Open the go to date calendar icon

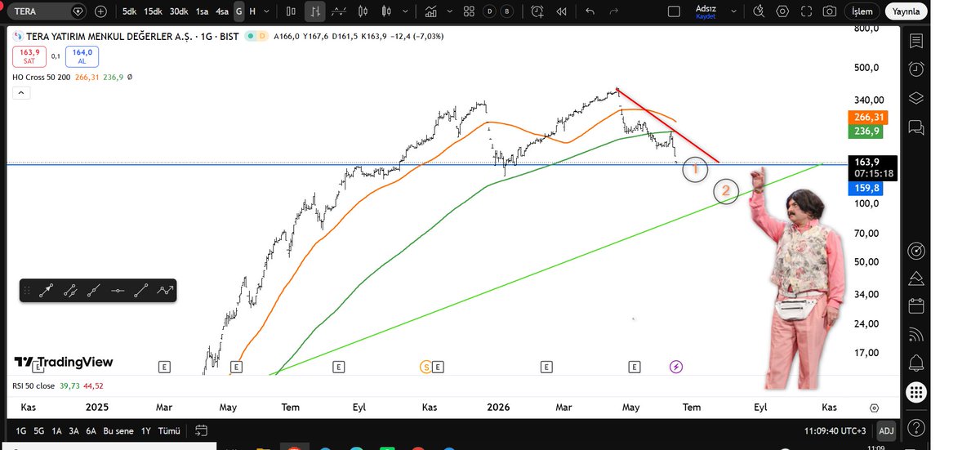click(x=202, y=430)
